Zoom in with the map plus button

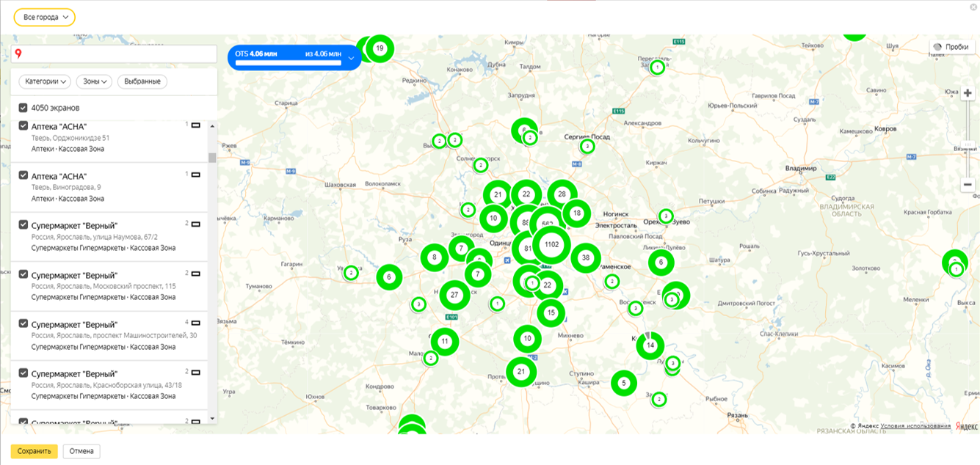pos(968,93)
